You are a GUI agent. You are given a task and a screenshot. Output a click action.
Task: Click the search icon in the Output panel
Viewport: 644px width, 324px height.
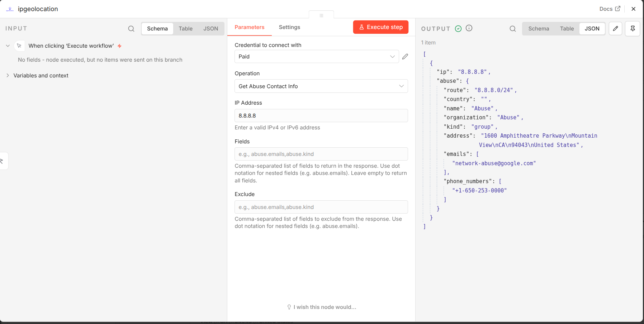coord(513,29)
